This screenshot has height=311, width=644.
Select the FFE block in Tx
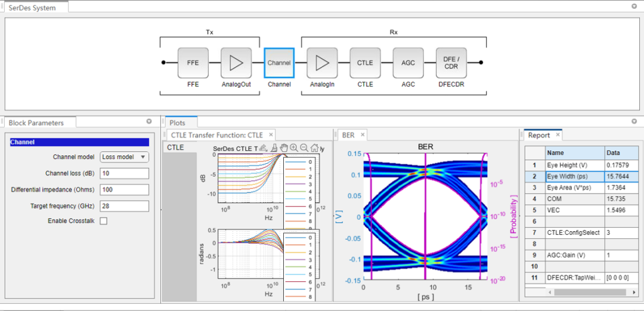click(193, 63)
